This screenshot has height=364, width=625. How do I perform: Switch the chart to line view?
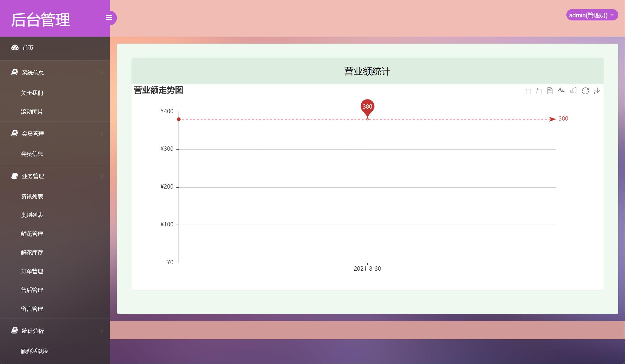(562, 91)
